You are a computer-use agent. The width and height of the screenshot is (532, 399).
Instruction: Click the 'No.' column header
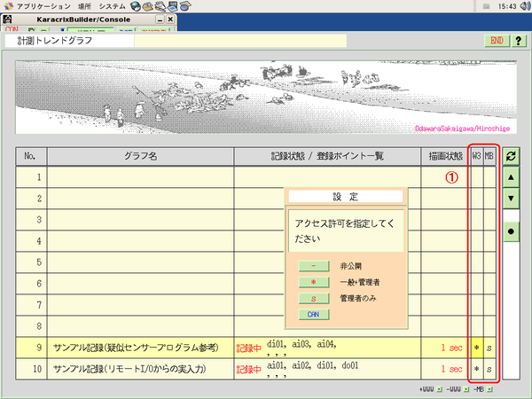[x=31, y=156]
